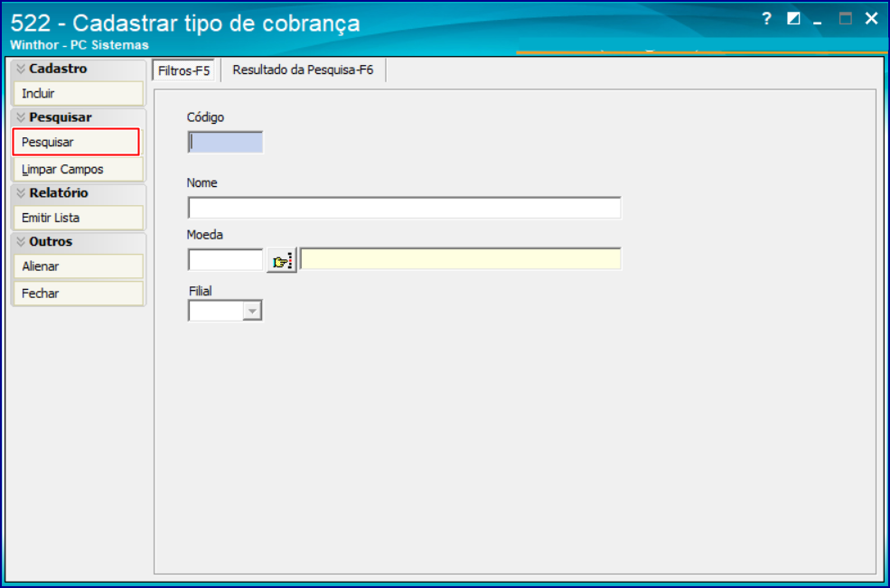
Task: Click the help question mark icon
Action: 766,19
